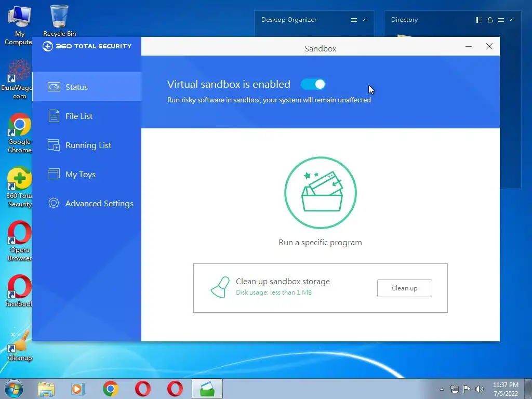
Task: Minimize the Sandbox window
Action: [x=469, y=46]
